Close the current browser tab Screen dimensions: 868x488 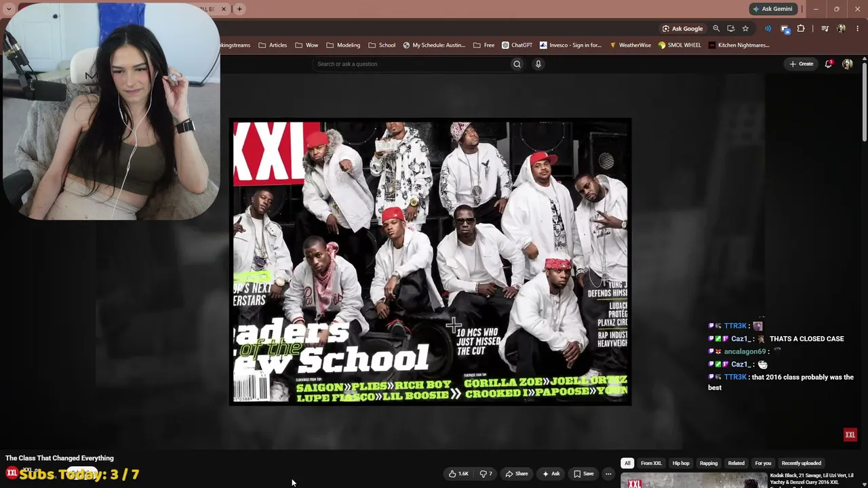coord(223,9)
